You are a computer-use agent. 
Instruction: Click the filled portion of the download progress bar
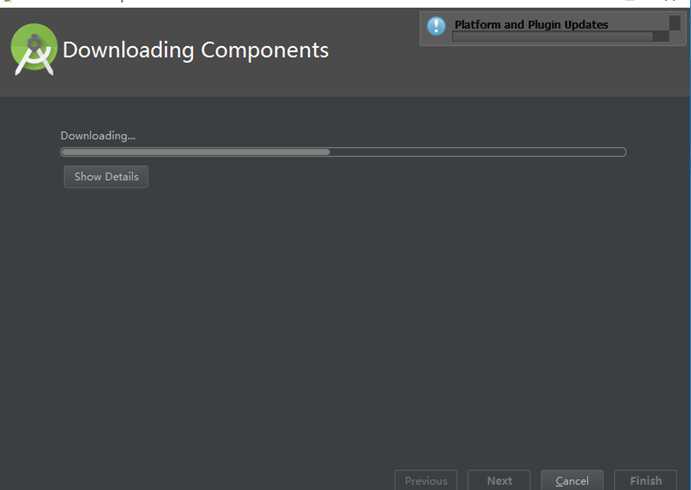195,152
